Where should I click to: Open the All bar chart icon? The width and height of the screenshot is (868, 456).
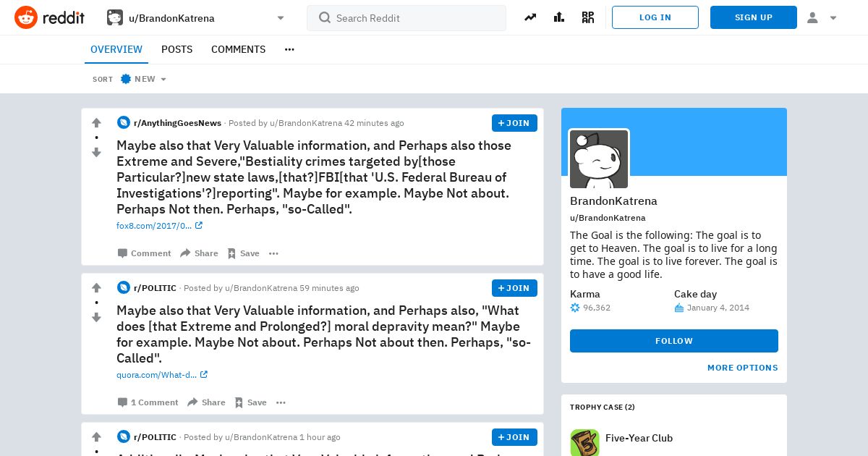pyautogui.click(x=559, y=17)
